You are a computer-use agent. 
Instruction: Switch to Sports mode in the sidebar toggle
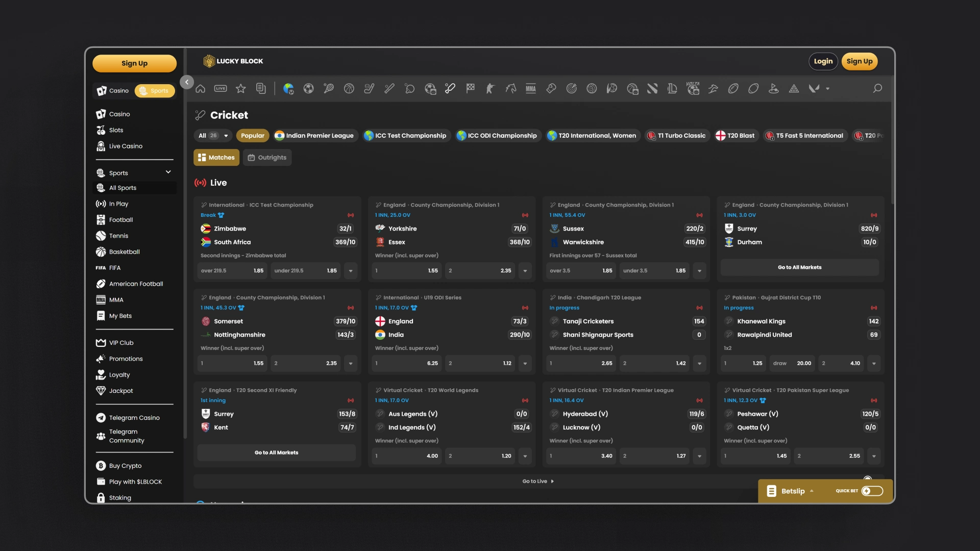pos(154,91)
